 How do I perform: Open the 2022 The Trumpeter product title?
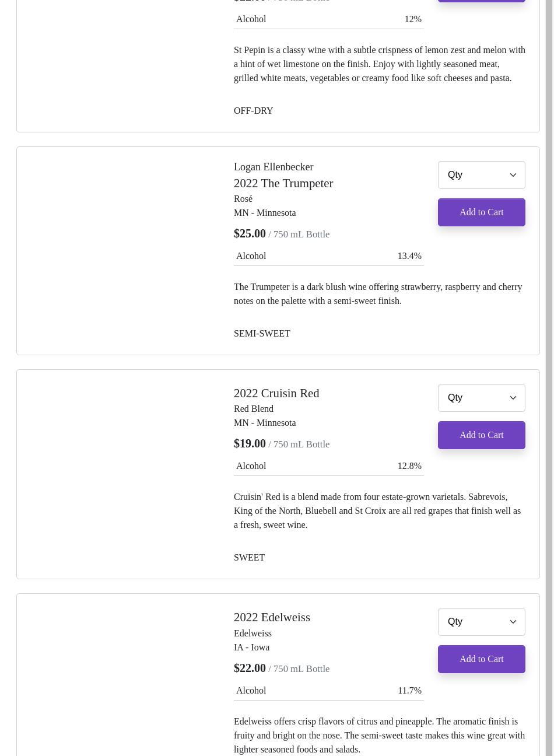point(283,183)
